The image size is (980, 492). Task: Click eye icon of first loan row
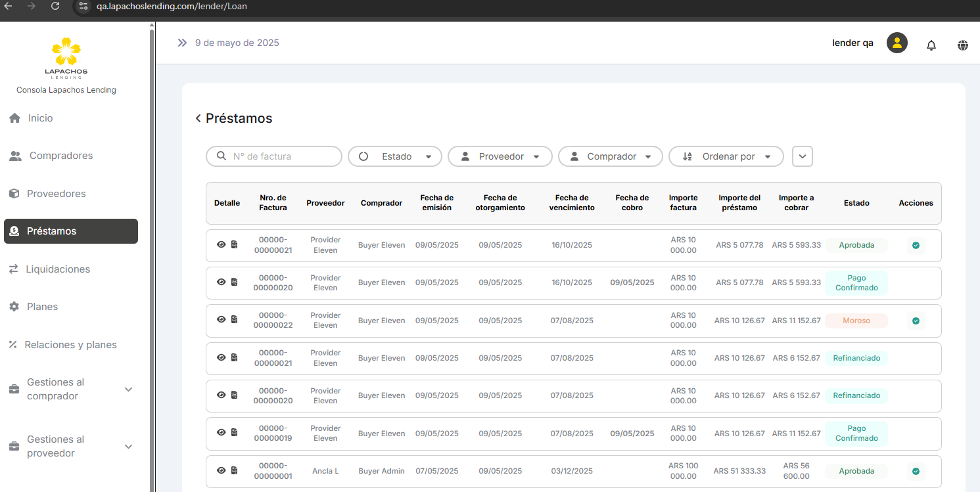click(x=222, y=244)
